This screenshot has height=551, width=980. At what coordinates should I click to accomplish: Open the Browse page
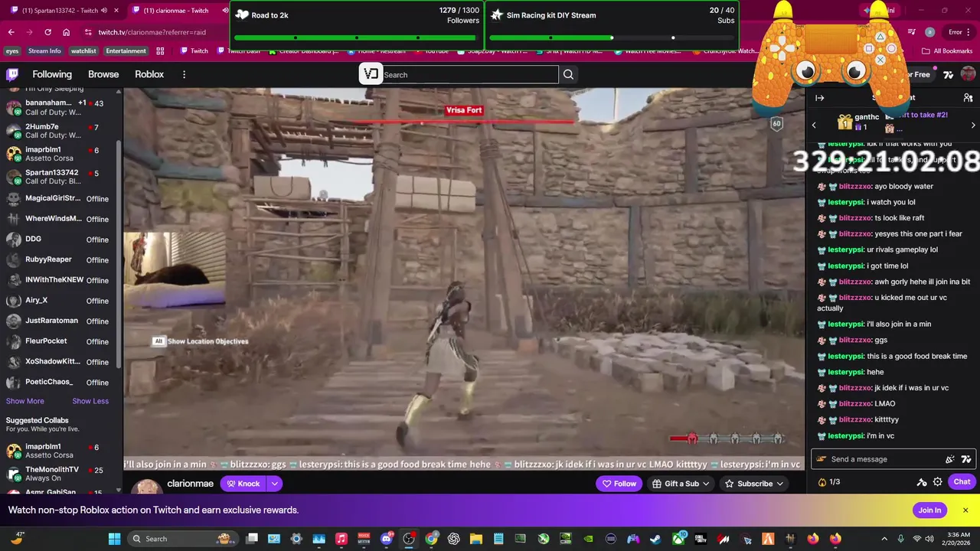pos(103,74)
